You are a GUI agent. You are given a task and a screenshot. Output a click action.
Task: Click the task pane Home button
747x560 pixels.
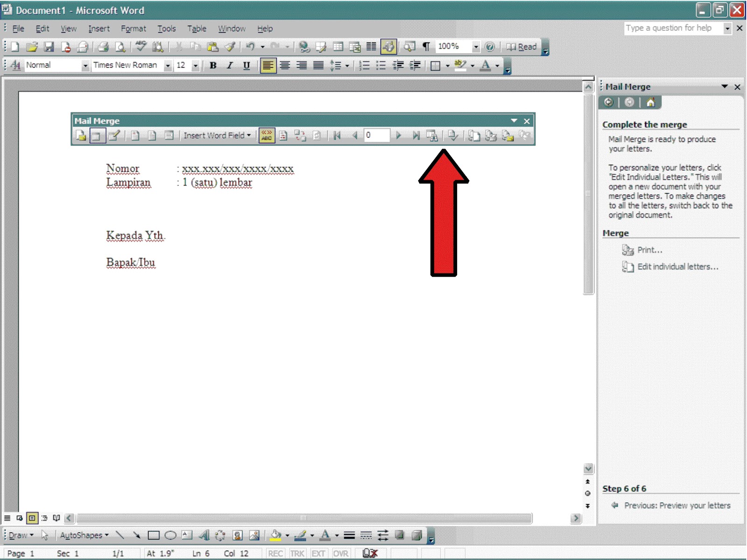pos(650,102)
